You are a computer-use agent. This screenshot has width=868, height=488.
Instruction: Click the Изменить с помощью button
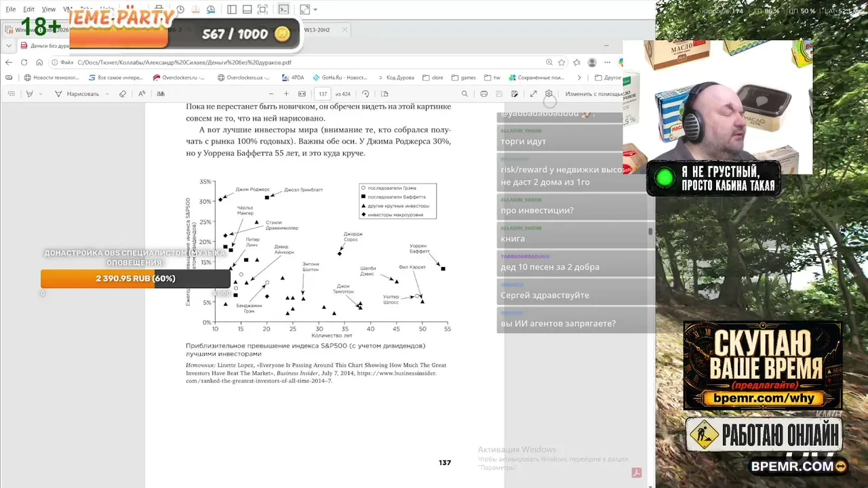pyautogui.click(x=593, y=94)
